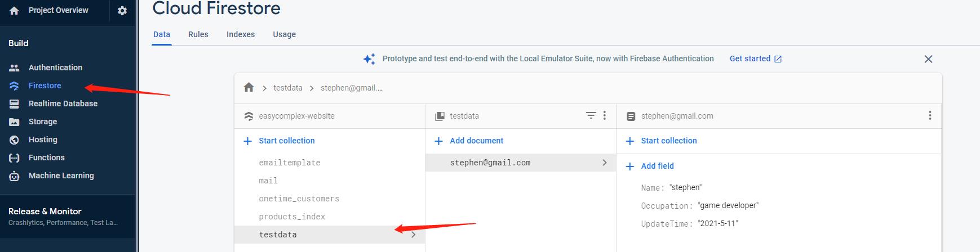The image size is (980, 252).
Task: Click easycomplex-website database name
Action: (x=296, y=116)
